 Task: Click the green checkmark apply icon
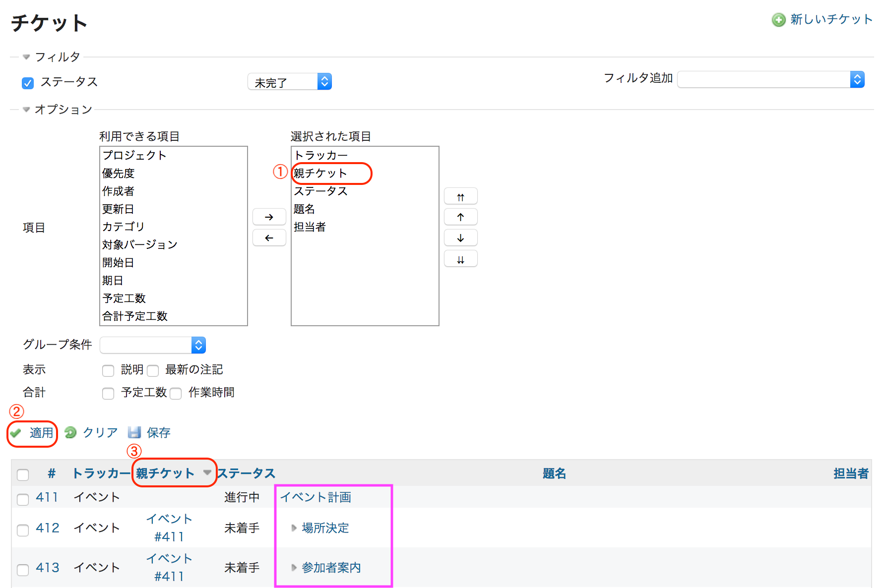point(16,433)
